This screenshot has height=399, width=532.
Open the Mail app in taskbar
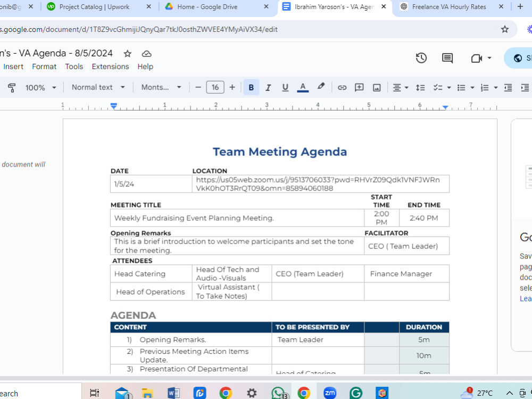click(122, 393)
